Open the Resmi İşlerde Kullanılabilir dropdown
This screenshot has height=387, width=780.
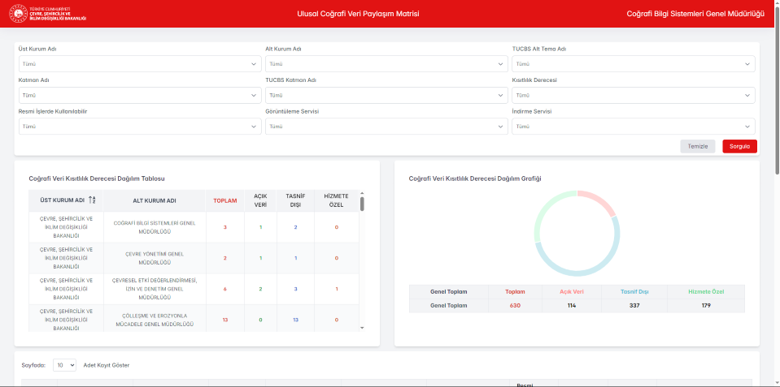click(140, 126)
